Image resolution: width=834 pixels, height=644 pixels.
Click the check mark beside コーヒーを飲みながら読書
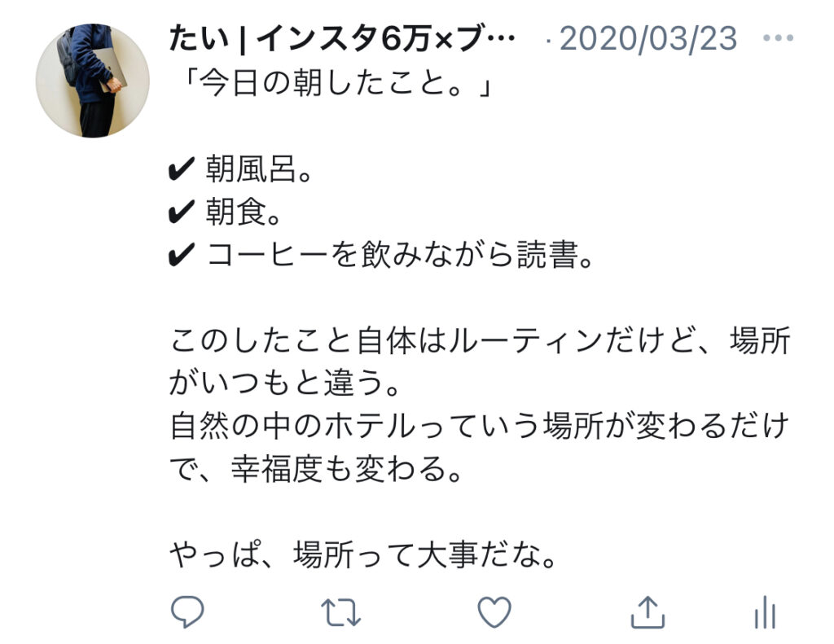[x=182, y=254]
